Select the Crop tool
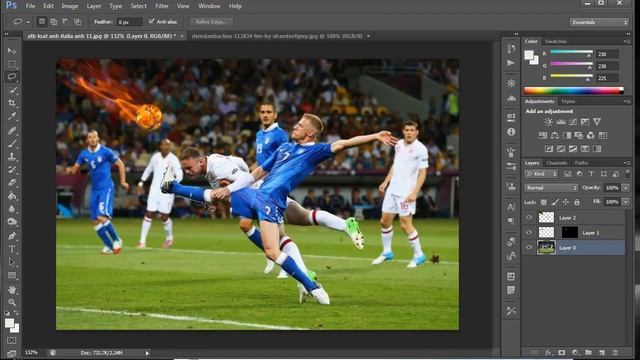Viewport: 640px width, 360px height. pyautogui.click(x=12, y=103)
